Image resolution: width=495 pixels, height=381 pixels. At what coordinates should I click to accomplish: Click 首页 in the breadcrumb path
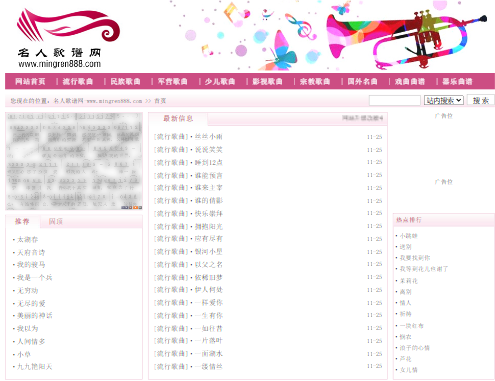click(x=160, y=101)
